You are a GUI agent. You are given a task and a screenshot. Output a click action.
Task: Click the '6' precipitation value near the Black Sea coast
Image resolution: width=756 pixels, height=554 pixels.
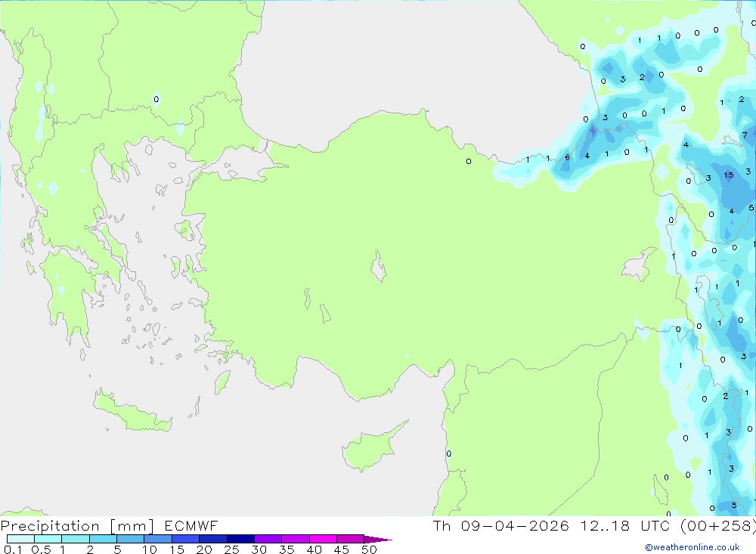point(568,157)
